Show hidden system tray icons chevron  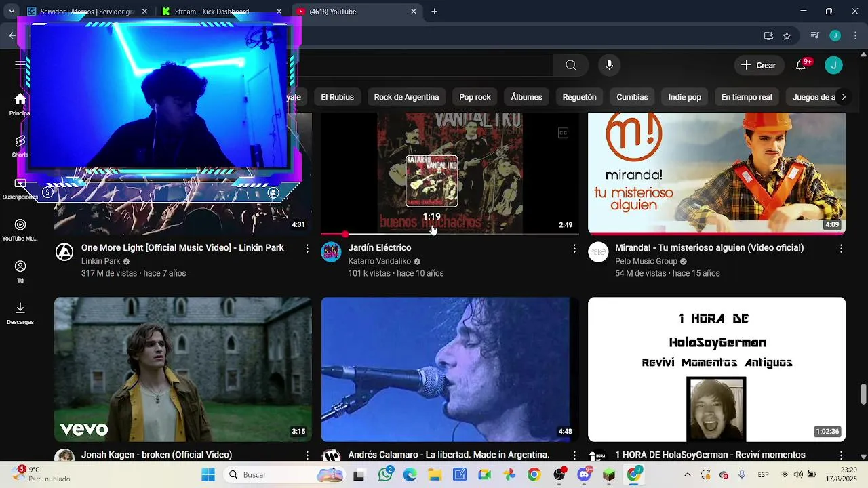pyautogui.click(x=687, y=474)
